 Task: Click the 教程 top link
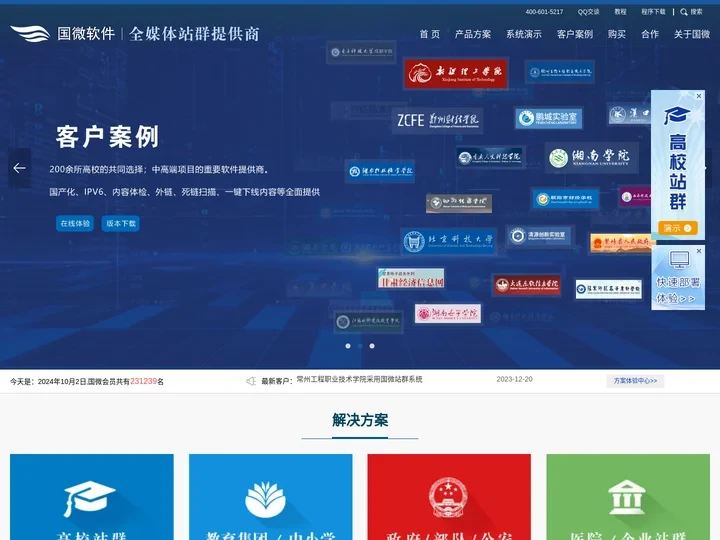click(x=620, y=11)
